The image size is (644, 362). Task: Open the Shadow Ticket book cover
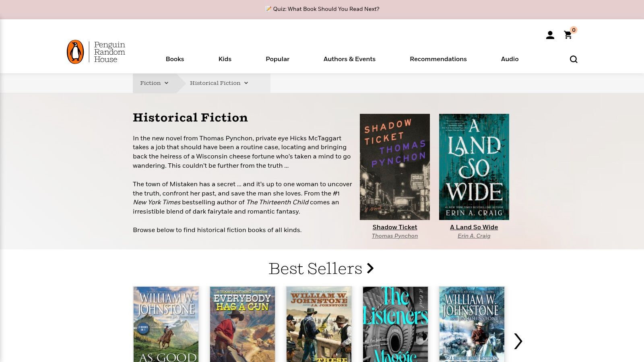pos(394,167)
